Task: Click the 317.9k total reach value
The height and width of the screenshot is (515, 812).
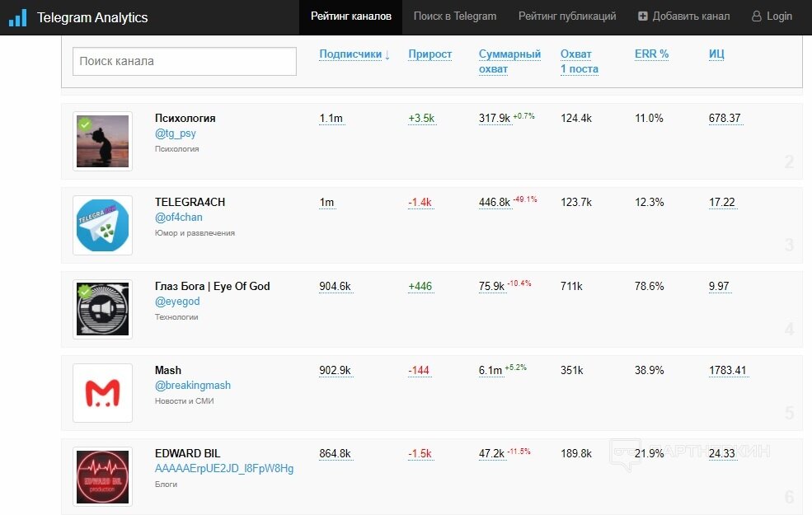Action: tap(495, 118)
